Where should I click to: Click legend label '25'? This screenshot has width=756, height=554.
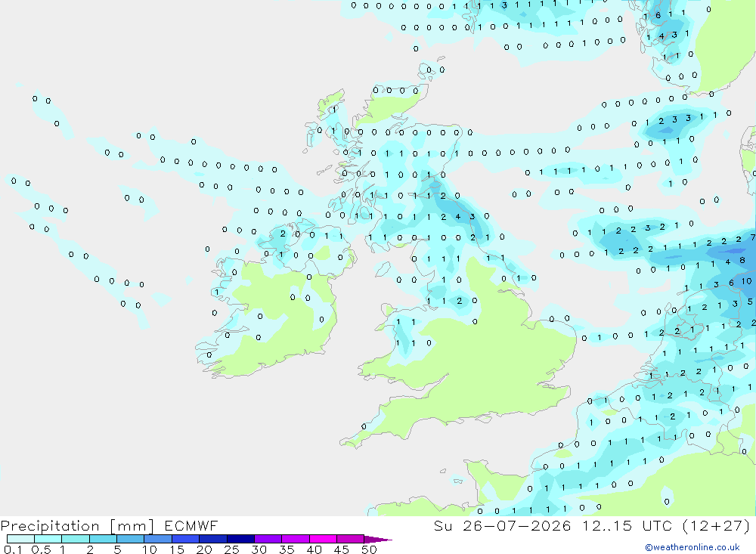(x=231, y=549)
